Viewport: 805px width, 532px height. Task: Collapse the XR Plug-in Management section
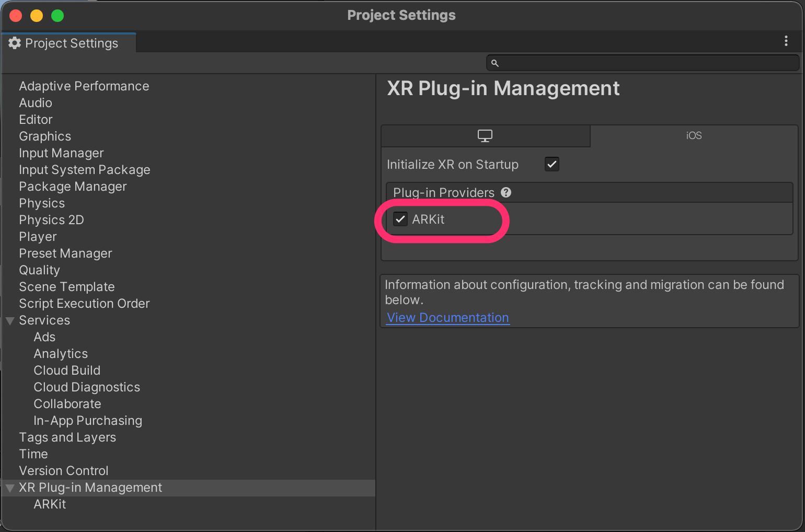tap(9, 488)
